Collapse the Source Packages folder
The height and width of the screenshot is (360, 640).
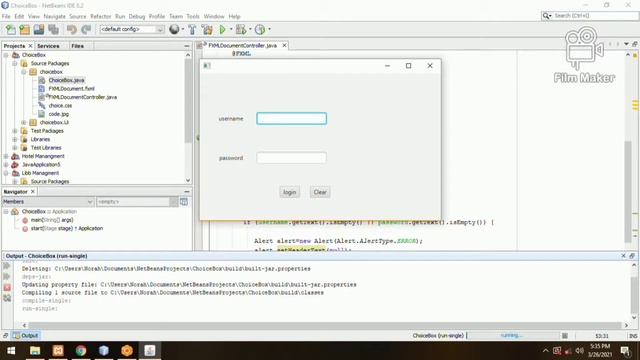click(15, 63)
